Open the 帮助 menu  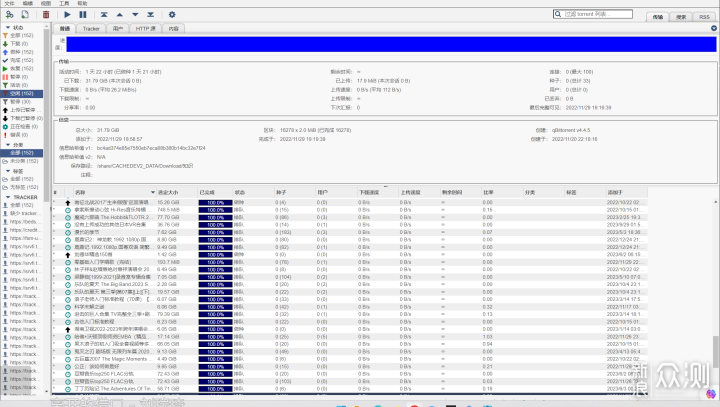coord(83,3)
